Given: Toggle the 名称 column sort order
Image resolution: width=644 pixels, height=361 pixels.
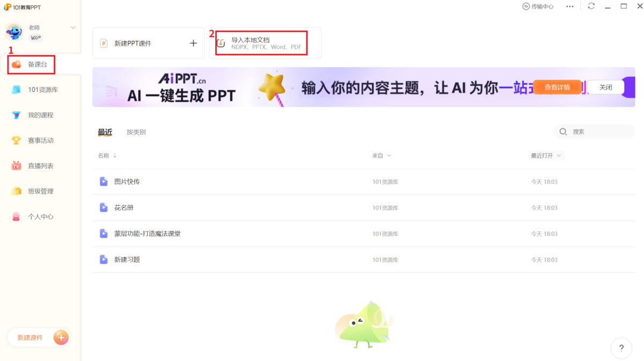Looking at the screenshot, I should tap(106, 155).
